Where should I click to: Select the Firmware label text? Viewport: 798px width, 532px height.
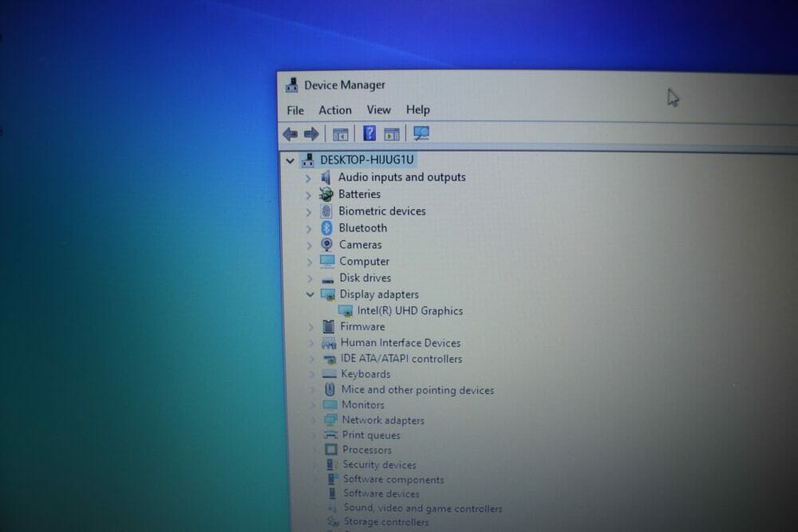click(362, 326)
